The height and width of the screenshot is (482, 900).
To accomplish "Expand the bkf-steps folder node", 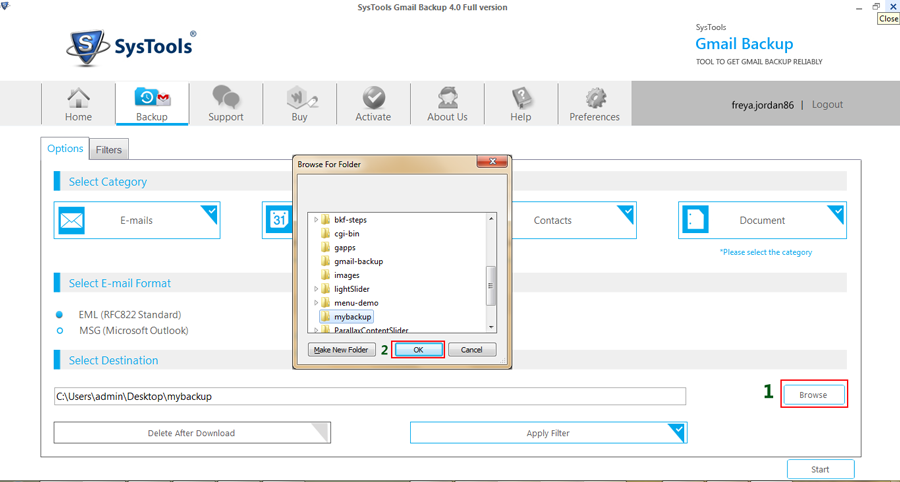I will pyautogui.click(x=316, y=220).
